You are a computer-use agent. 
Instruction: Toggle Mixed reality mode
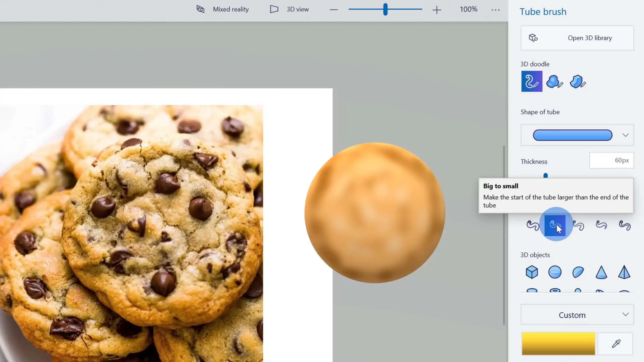(222, 9)
